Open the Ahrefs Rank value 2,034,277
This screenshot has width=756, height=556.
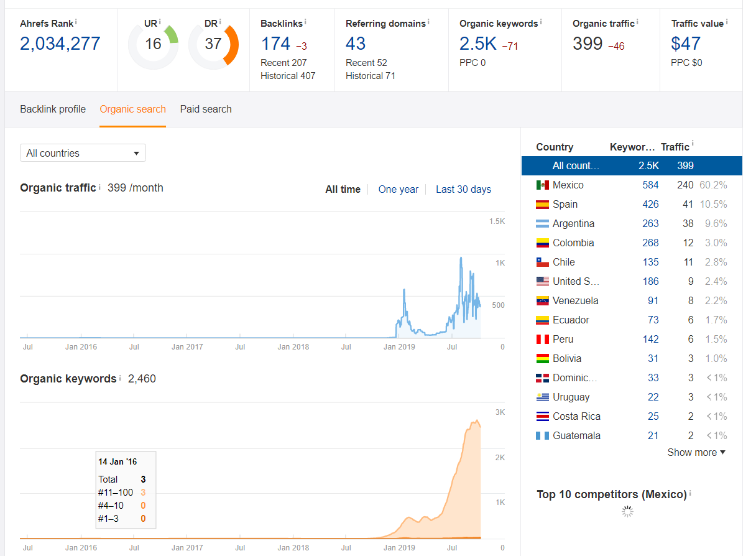(60, 44)
